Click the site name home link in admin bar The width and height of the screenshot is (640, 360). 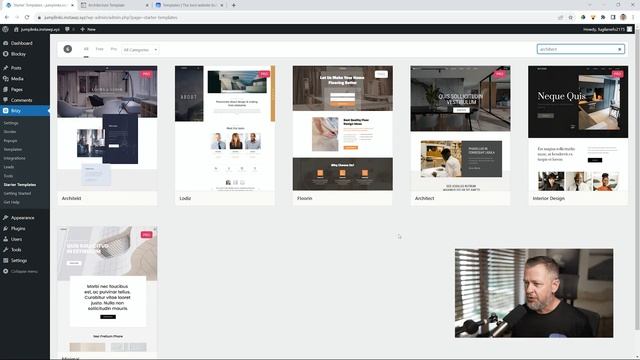pos(37,29)
